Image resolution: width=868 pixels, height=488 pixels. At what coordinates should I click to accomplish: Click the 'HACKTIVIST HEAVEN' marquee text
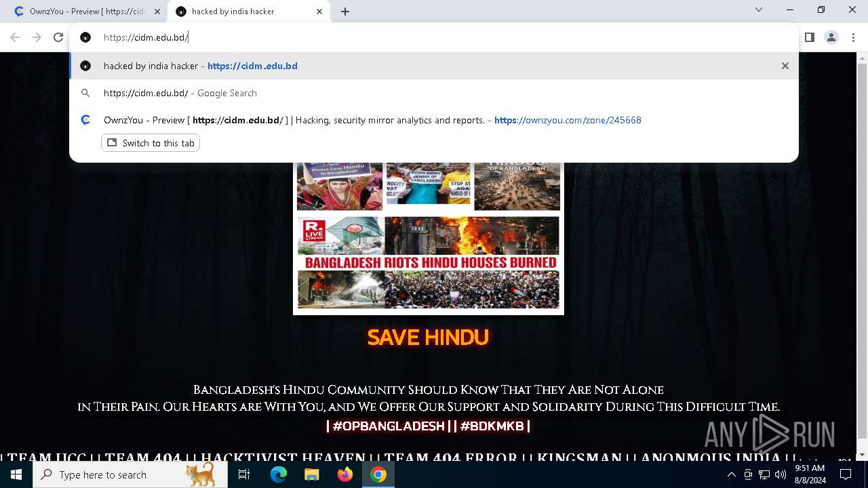283,458
